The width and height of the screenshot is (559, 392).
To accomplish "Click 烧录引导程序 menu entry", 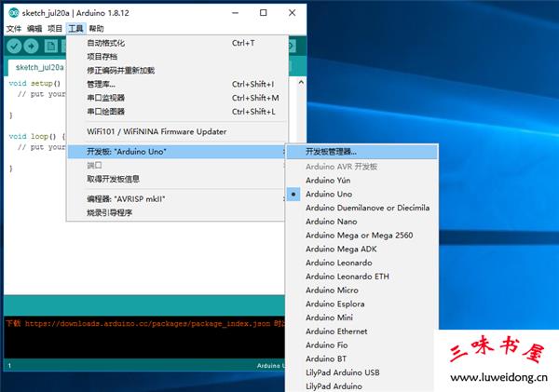I will pos(109,212).
